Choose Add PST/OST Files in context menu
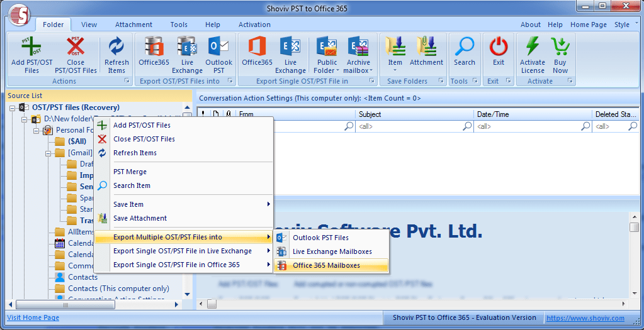 (x=183, y=125)
